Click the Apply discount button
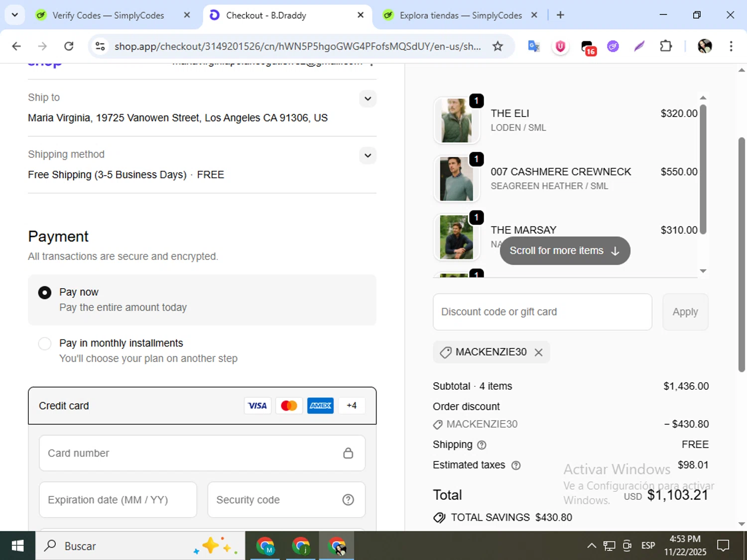The image size is (747, 560). click(685, 312)
